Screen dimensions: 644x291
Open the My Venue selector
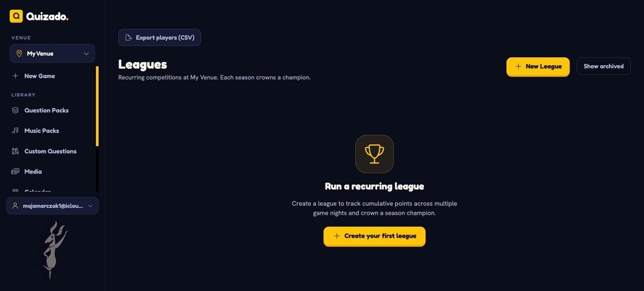point(52,54)
